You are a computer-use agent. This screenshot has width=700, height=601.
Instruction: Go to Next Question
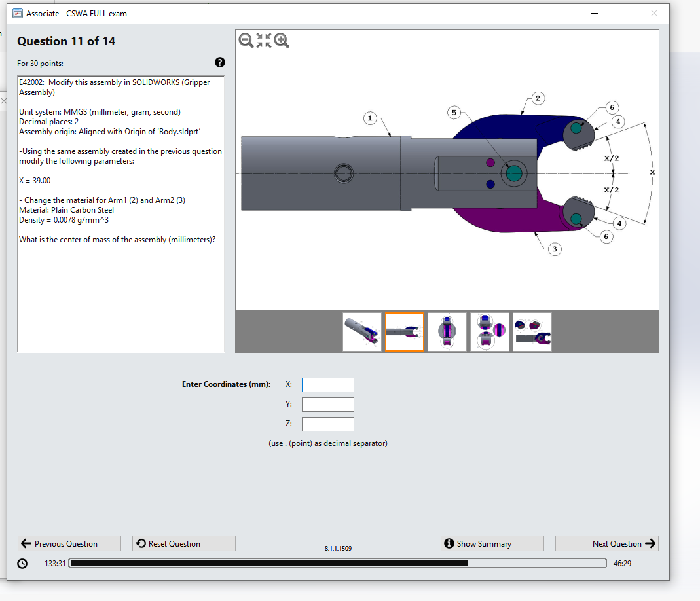[x=607, y=543]
